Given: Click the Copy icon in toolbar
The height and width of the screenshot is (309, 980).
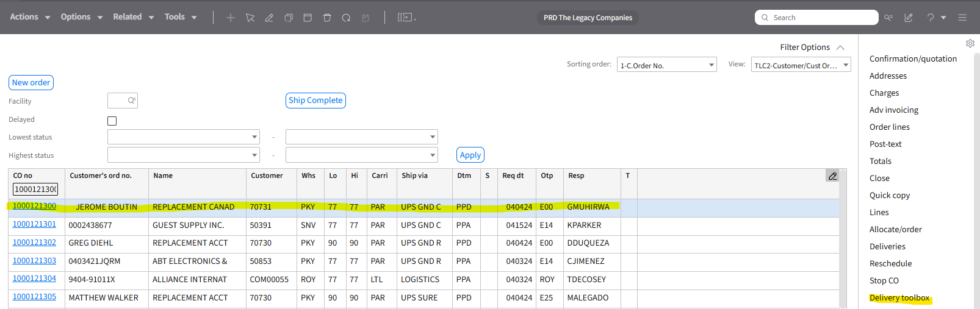Looking at the screenshot, I should pos(289,18).
